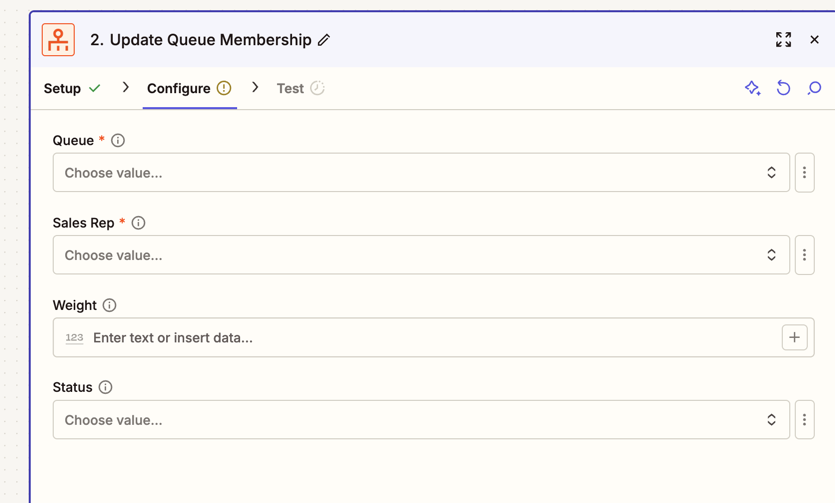835x503 pixels.
Task: Click the Queue field label
Action: (x=73, y=141)
